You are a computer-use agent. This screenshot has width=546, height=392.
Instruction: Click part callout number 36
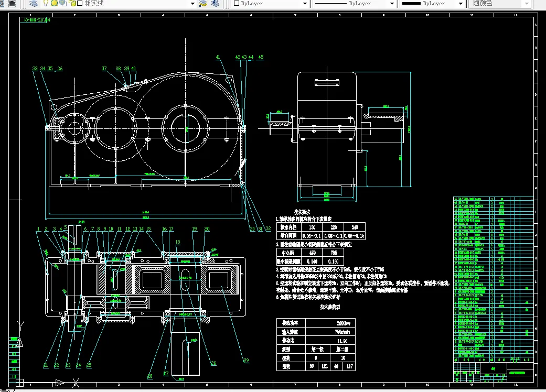(60, 69)
